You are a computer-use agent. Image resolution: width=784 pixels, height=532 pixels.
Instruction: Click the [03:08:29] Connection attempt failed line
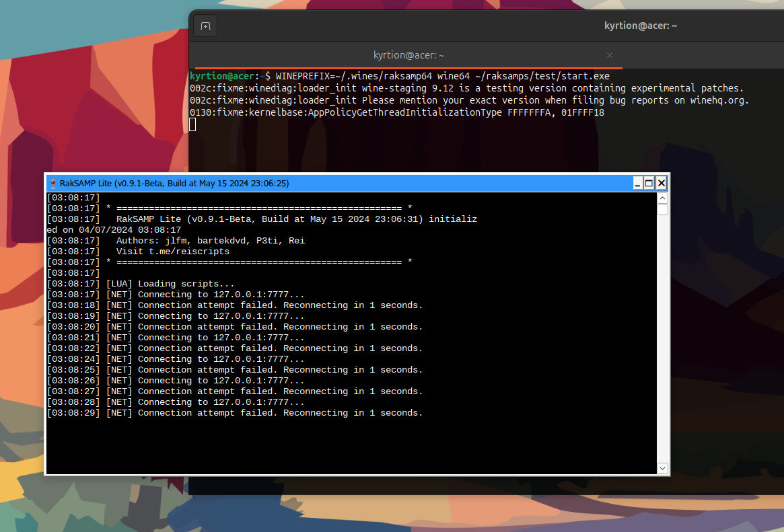tap(235, 412)
